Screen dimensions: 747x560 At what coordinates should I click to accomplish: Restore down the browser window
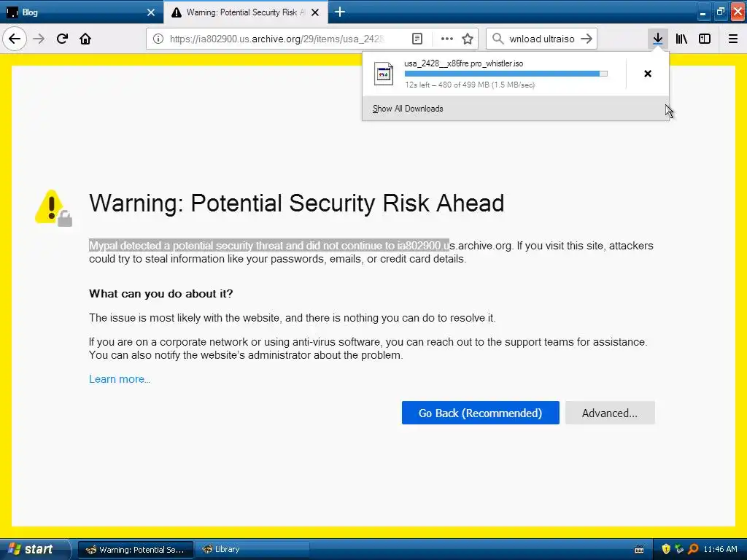(x=720, y=12)
